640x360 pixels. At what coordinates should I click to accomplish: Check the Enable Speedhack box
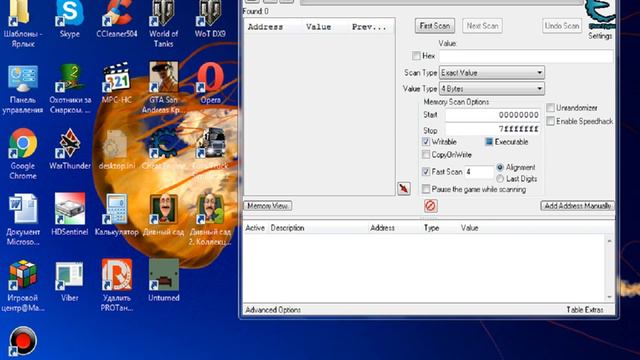pos(550,121)
